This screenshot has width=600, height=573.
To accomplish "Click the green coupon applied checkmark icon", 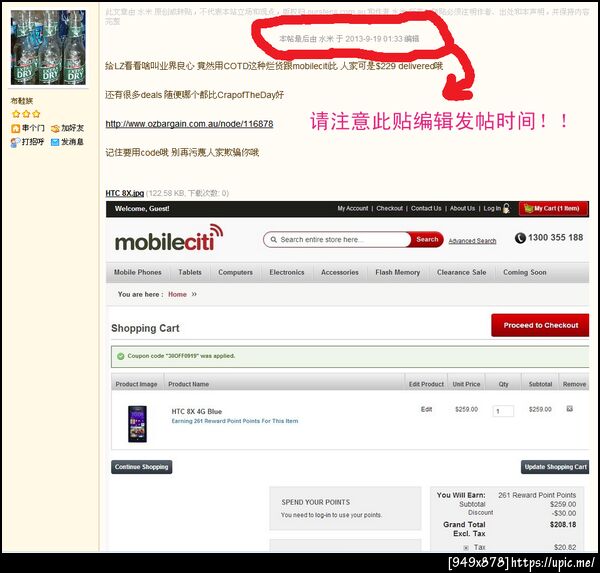I will tap(121, 356).
